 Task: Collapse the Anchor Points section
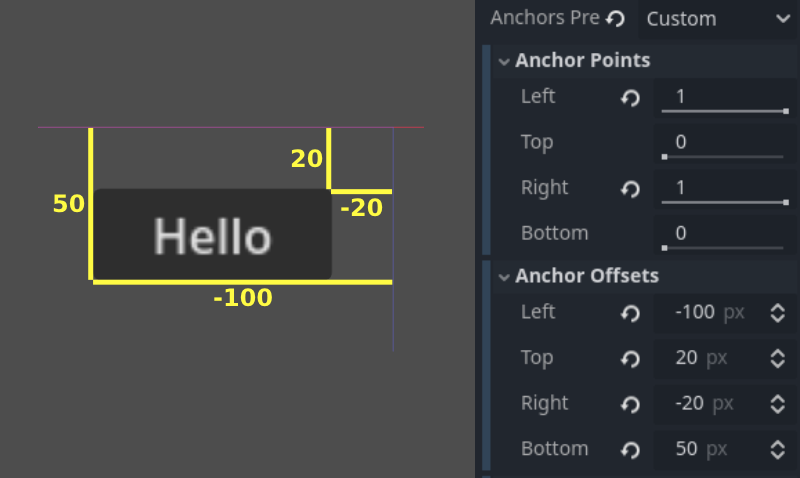click(503, 61)
